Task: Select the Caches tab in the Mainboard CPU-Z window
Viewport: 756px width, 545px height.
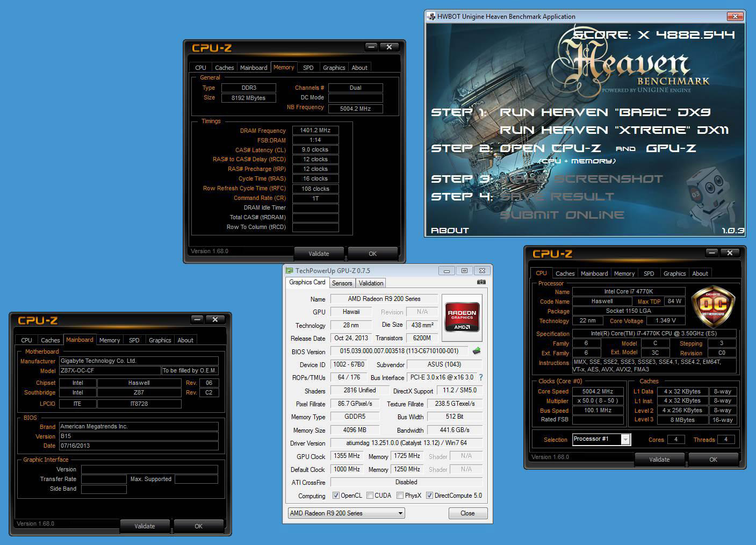Action: [x=50, y=340]
